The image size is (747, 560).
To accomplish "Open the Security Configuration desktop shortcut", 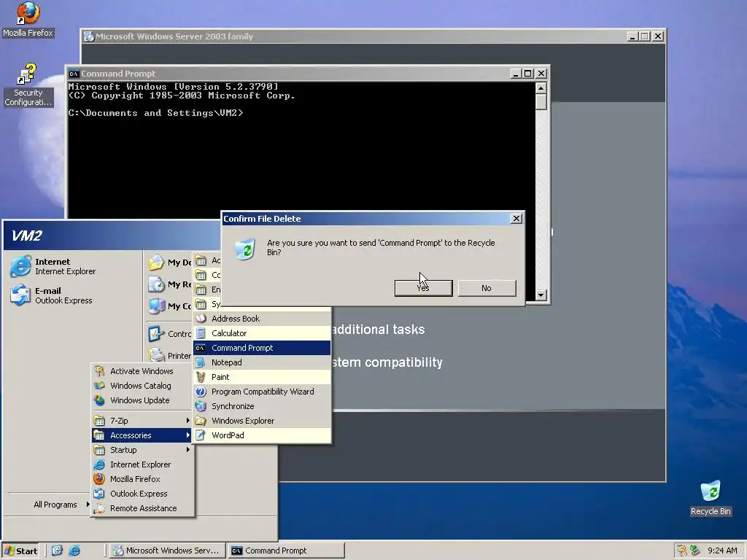I will click(x=28, y=85).
